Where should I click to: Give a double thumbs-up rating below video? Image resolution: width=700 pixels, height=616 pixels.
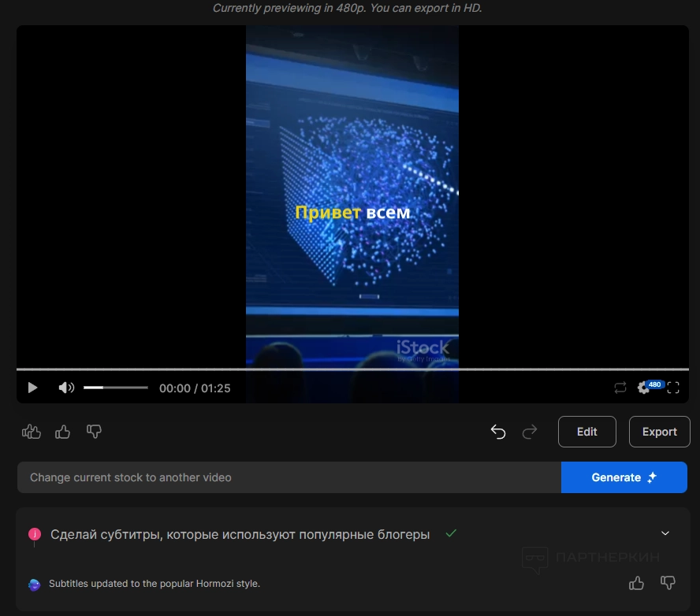[32, 432]
